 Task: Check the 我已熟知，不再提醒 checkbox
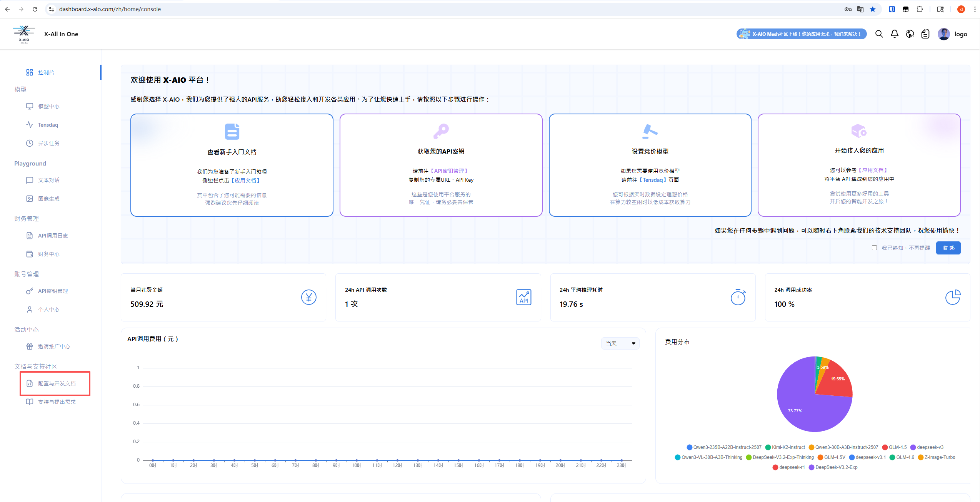[874, 248]
